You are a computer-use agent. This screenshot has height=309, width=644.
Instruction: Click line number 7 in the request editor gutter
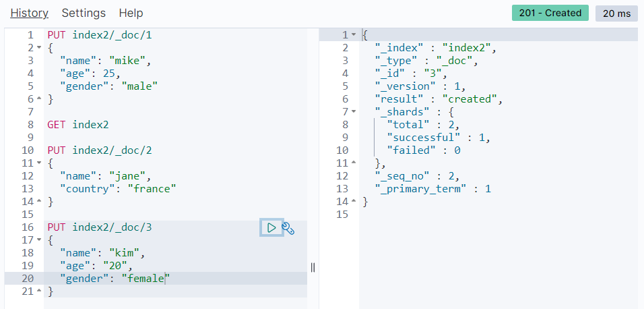click(30, 112)
